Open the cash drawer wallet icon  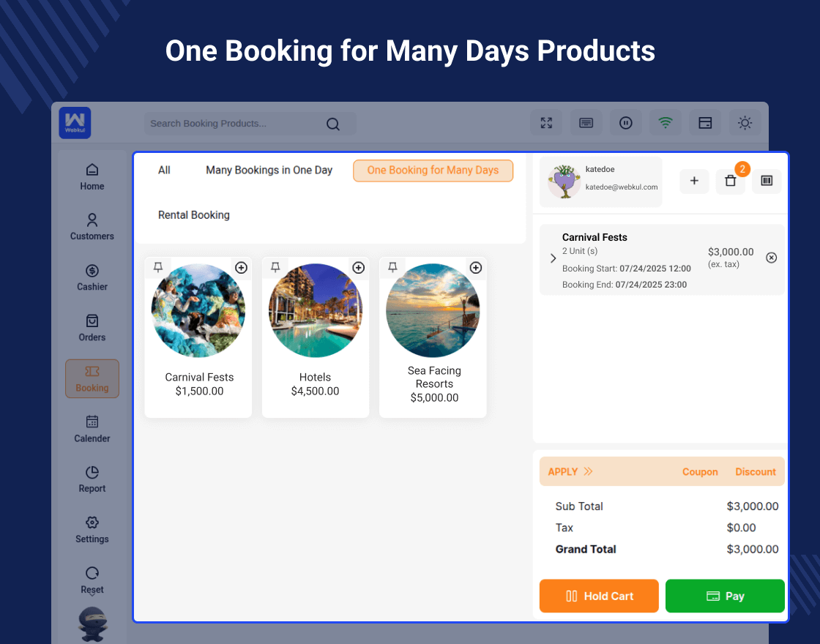pyautogui.click(x=705, y=123)
